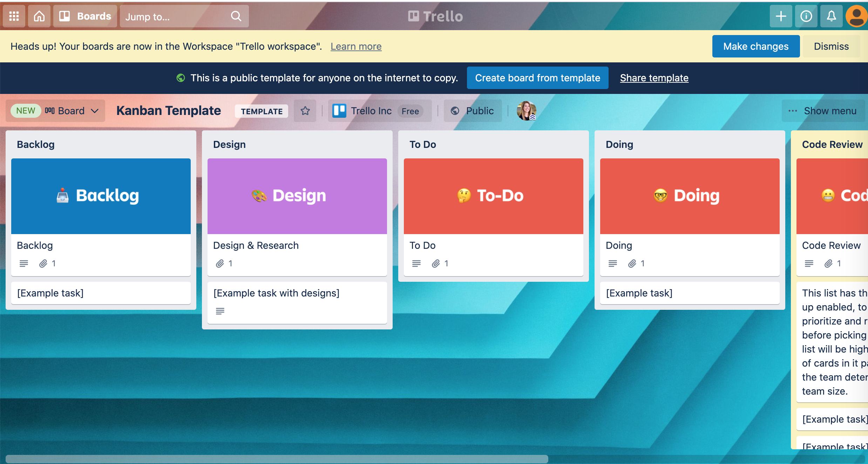This screenshot has width=868, height=464.
Task: Click Create board from template
Action: [537, 78]
